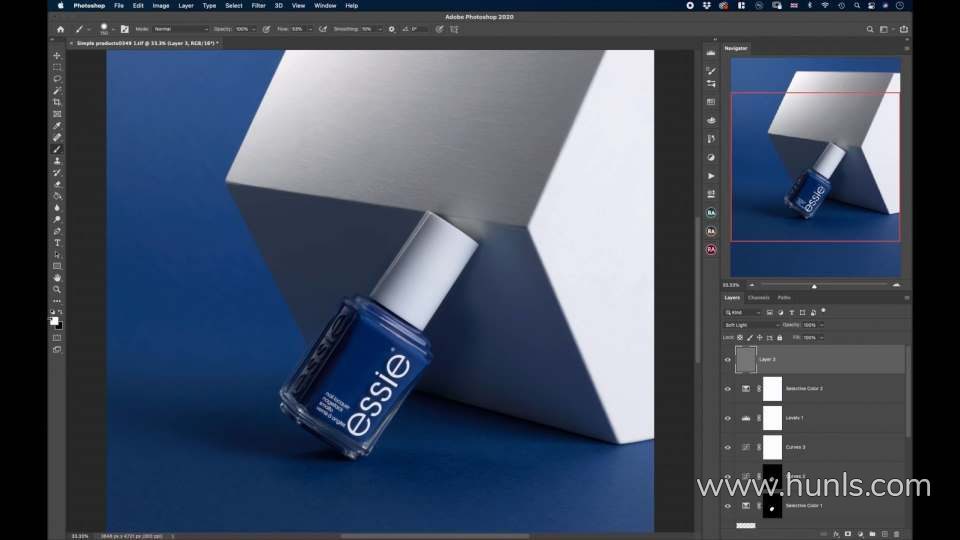960x540 pixels.
Task: Select the Rectangle shape tool
Action: click(57, 266)
